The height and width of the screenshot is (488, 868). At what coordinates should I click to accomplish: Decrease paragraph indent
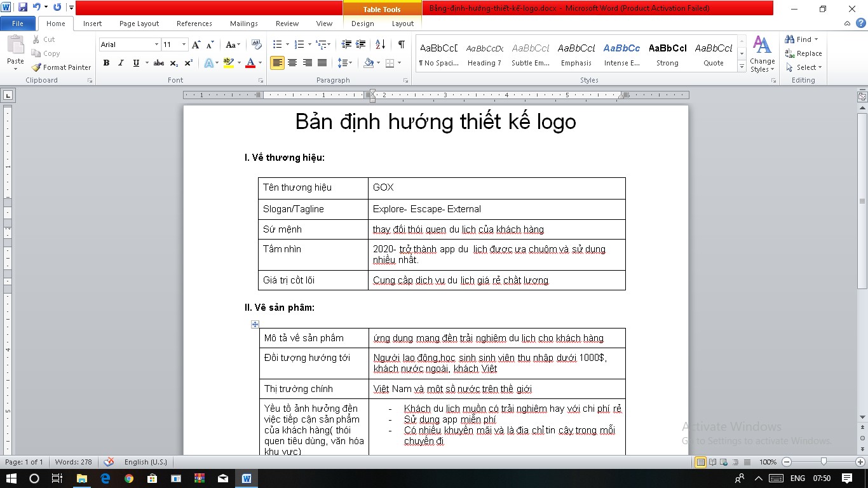(346, 44)
